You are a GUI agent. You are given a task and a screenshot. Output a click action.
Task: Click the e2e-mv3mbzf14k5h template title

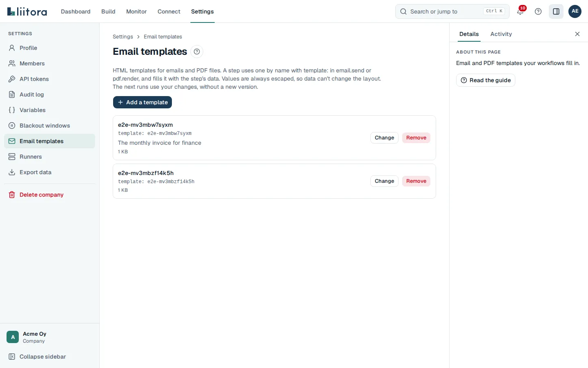pos(146,173)
